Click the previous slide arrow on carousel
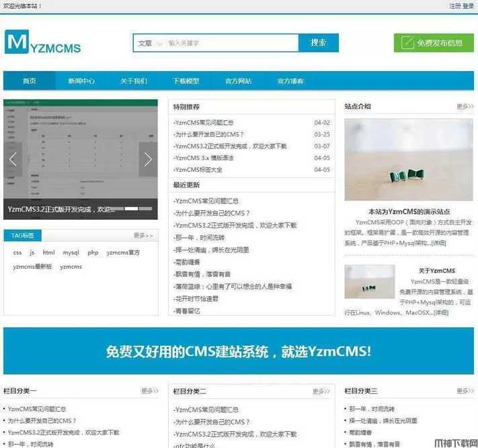The height and width of the screenshot is (448, 478). (12, 159)
